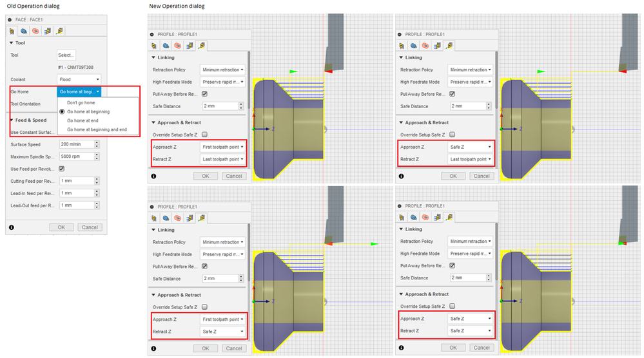This screenshot has height=358, width=644.
Task: Open the Tool tab icon in FACE dialog
Action: click(12, 31)
